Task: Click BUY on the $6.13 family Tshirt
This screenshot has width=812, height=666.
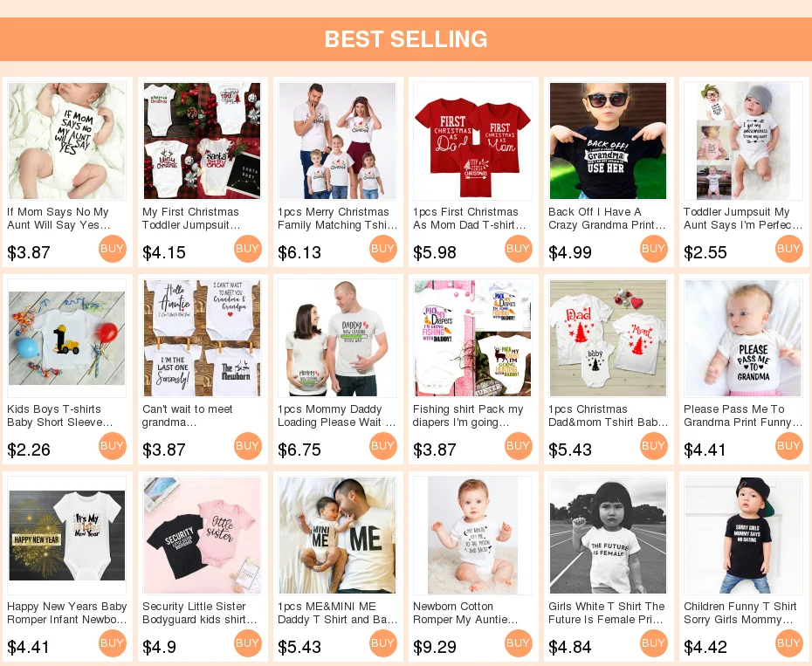Action: pyautogui.click(x=383, y=249)
